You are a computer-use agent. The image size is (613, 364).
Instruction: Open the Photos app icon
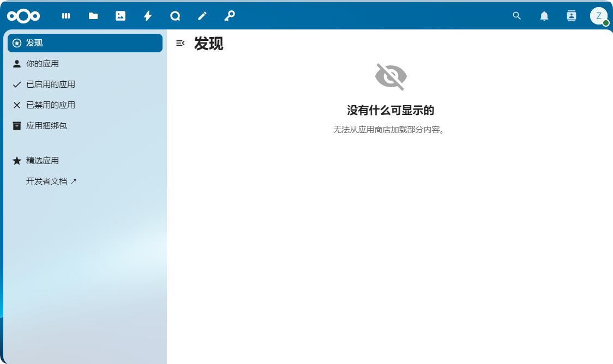pos(121,16)
